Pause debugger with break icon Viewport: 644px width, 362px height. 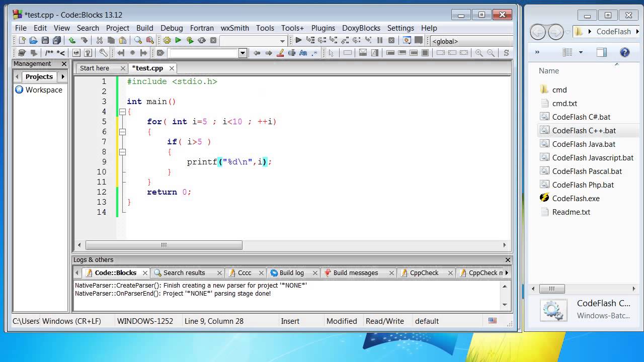pos(380,40)
